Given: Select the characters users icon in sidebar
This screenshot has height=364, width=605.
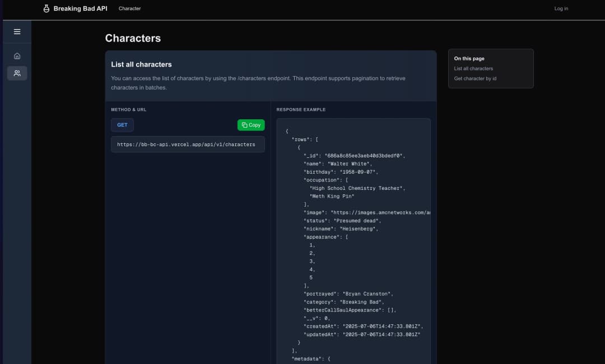Looking at the screenshot, I should pos(17,73).
